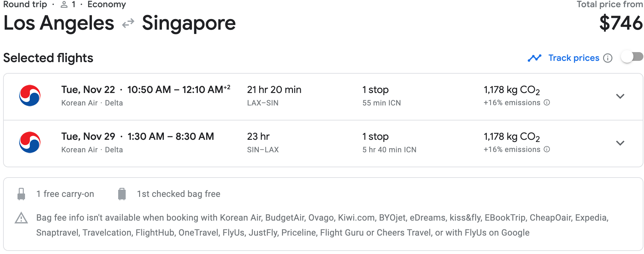Click emissions info icon for Nov 29 flight
Screen dimensions: 644x254
[547, 149]
